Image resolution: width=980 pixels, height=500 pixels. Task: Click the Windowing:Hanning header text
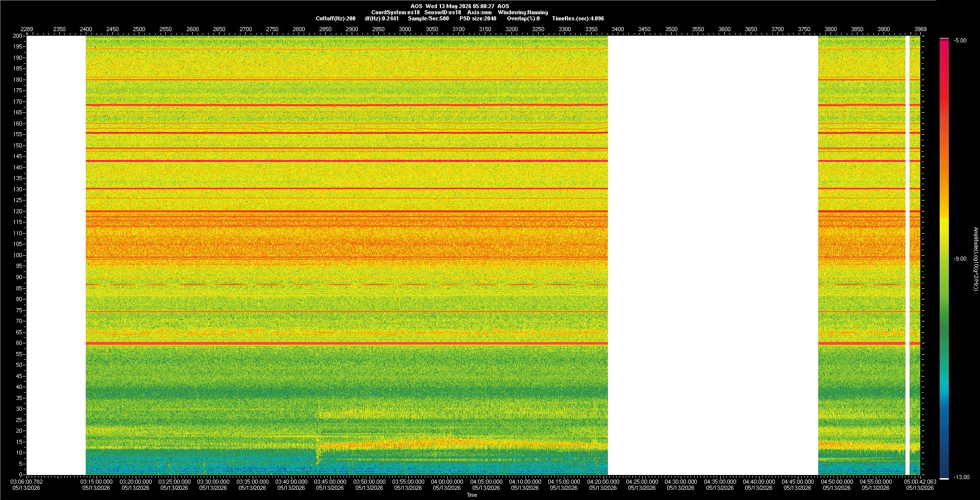tap(523, 12)
